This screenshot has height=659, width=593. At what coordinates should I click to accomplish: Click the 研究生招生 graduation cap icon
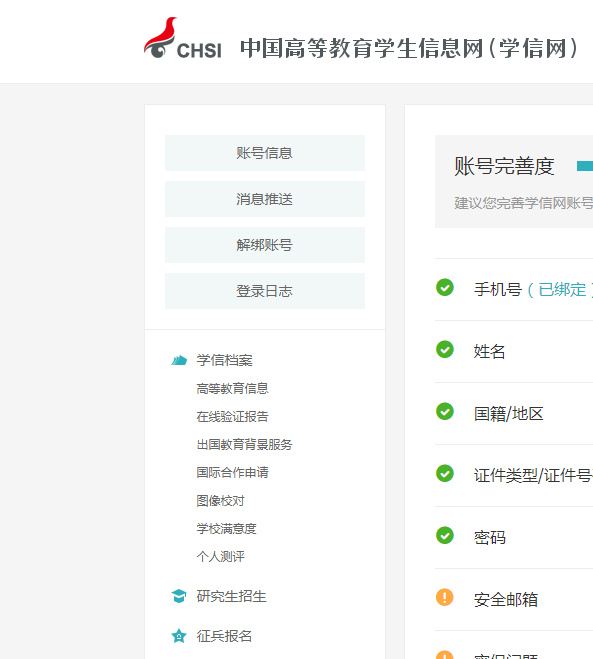(179, 596)
